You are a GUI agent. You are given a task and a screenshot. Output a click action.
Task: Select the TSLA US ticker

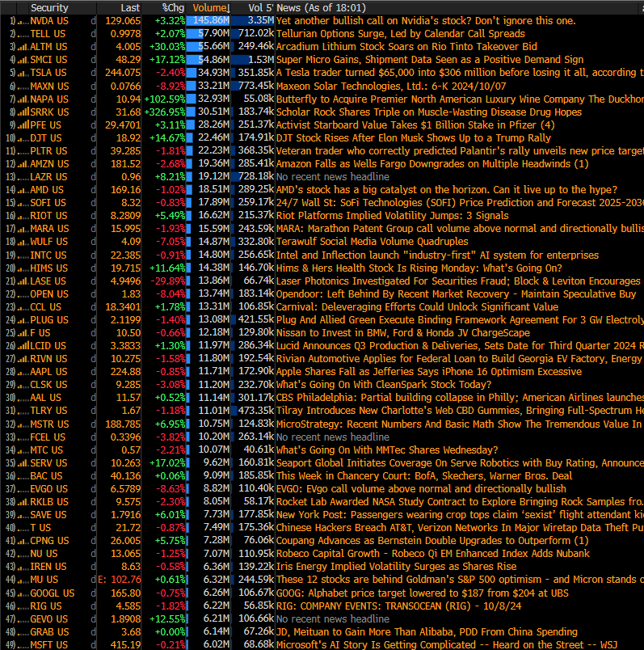48,73
